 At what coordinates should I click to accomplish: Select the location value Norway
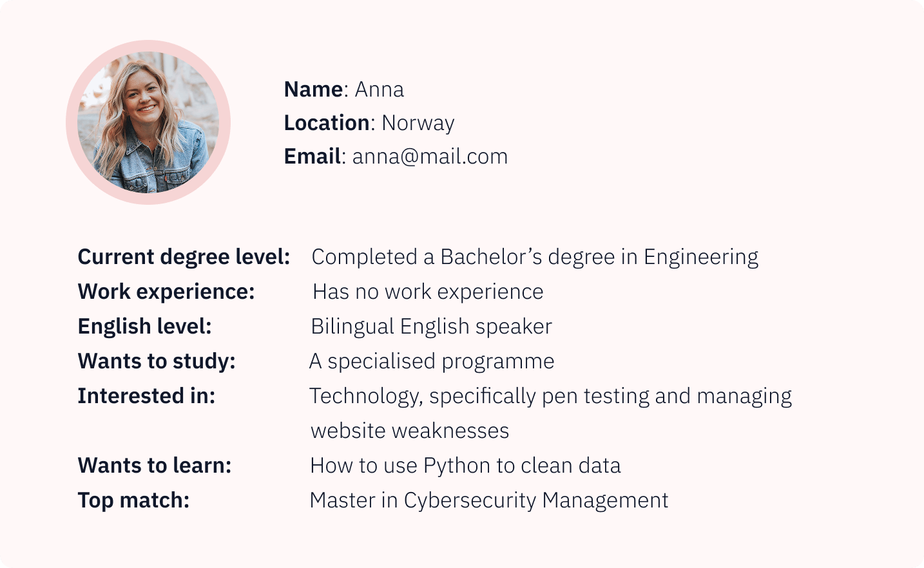(418, 123)
